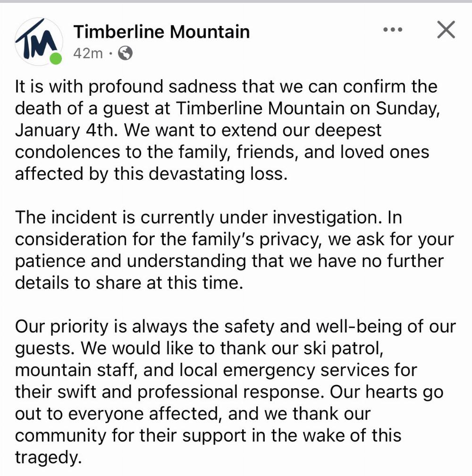Image resolution: width=472 pixels, height=476 pixels.
Task: Click the Timberline Mountain TM logo avatar
Action: 39,41
